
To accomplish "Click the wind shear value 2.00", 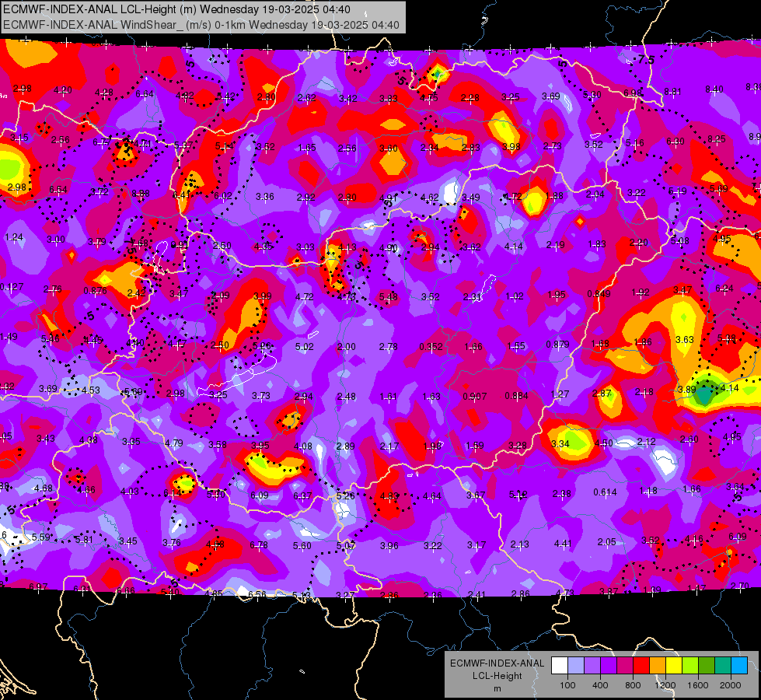I will point(347,347).
